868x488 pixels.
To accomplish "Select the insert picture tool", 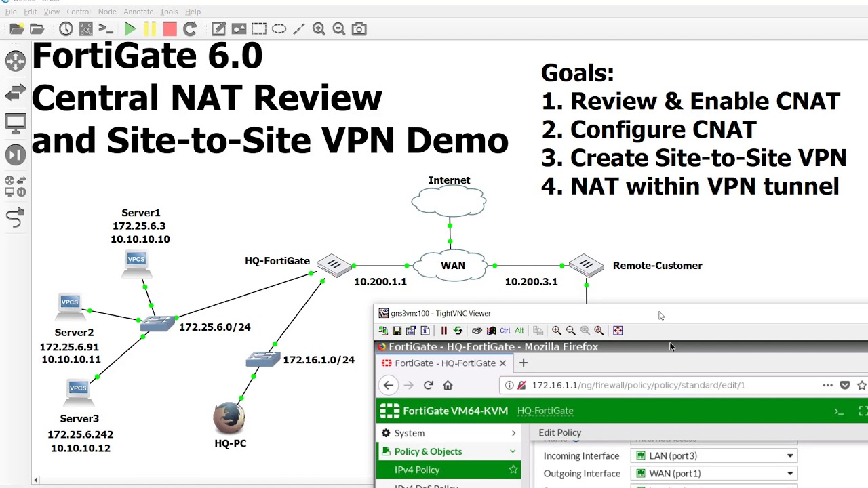I will (x=239, y=28).
